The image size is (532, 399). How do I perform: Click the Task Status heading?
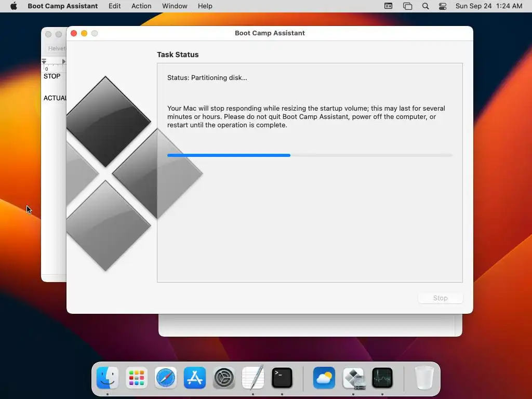178,55
